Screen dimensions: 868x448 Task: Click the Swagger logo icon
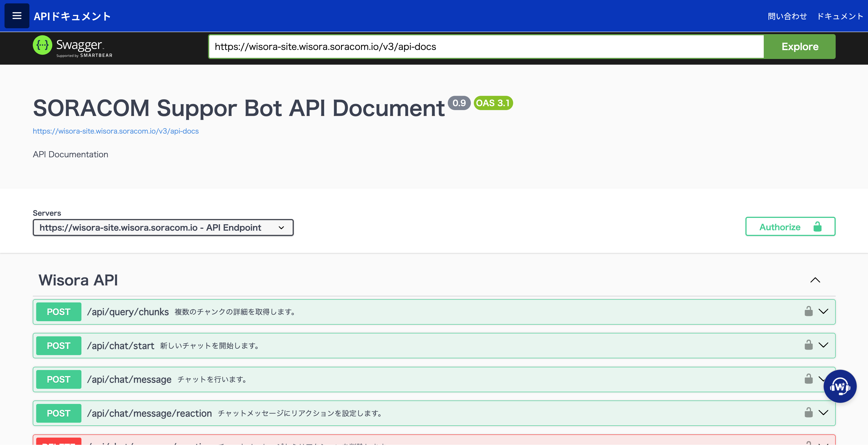pyautogui.click(x=43, y=45)
